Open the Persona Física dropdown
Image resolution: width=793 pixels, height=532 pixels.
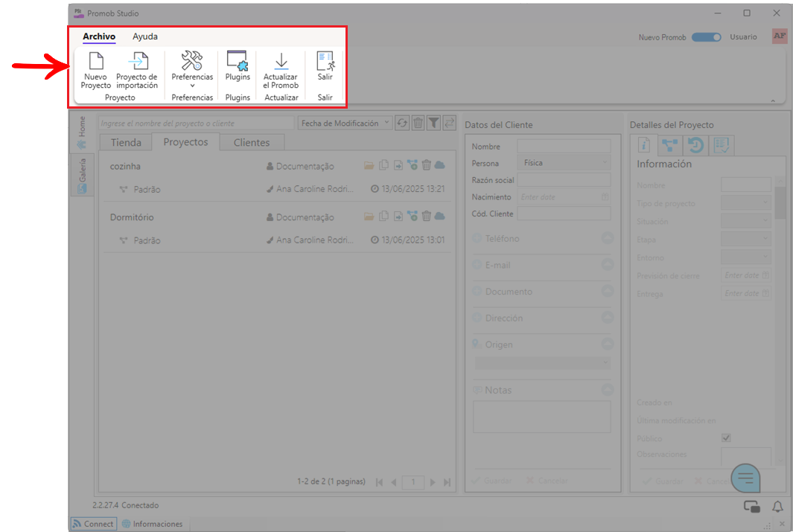[564, 163]
